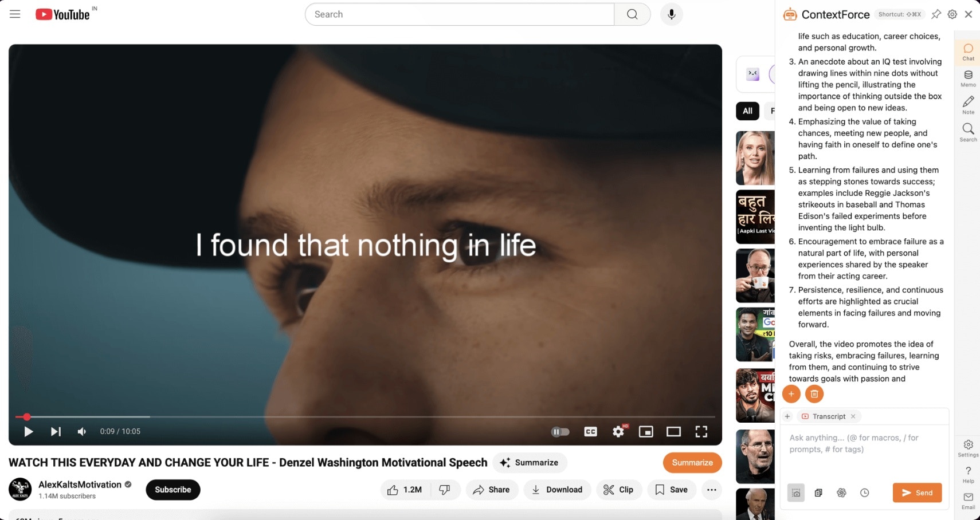Click the orange trash delete chat button
Image resolution: width=980 pixels, height=520 pixels.
814,394
